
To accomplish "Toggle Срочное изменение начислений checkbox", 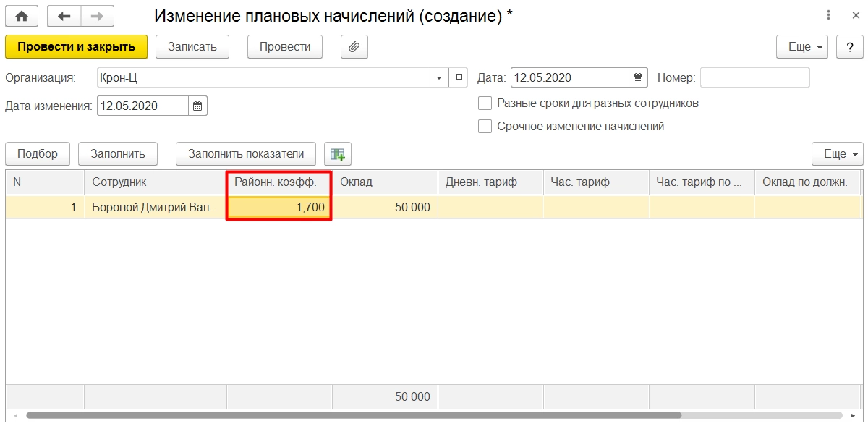I will (x=485, y=127).
